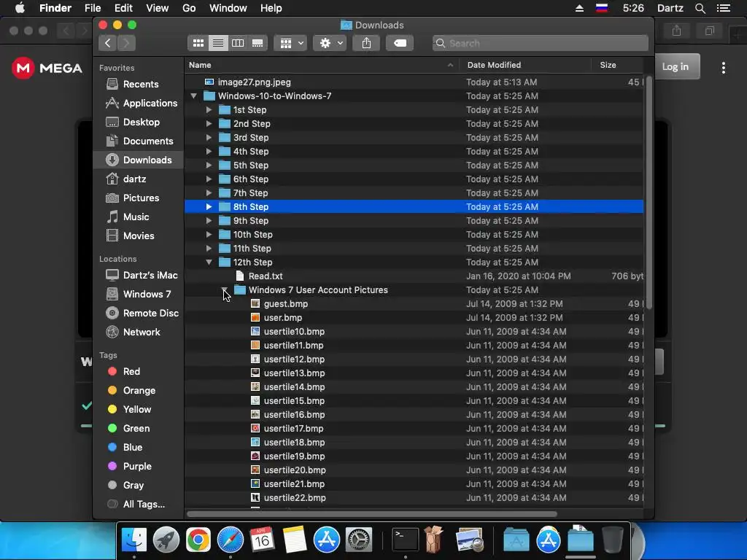Open the group-by arrangement dropdown
Image resolution: width=747 pixels, height=560 pixels.
click(290, 43)
